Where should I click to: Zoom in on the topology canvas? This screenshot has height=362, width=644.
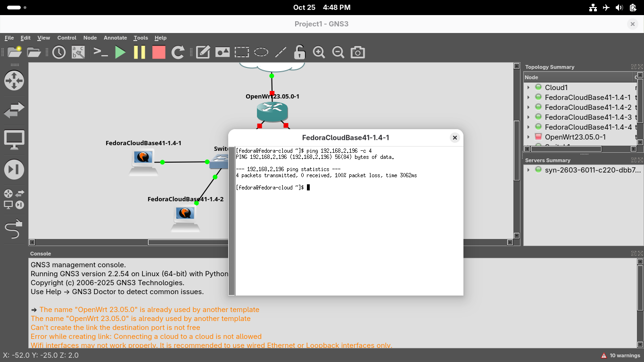point(319,52)
